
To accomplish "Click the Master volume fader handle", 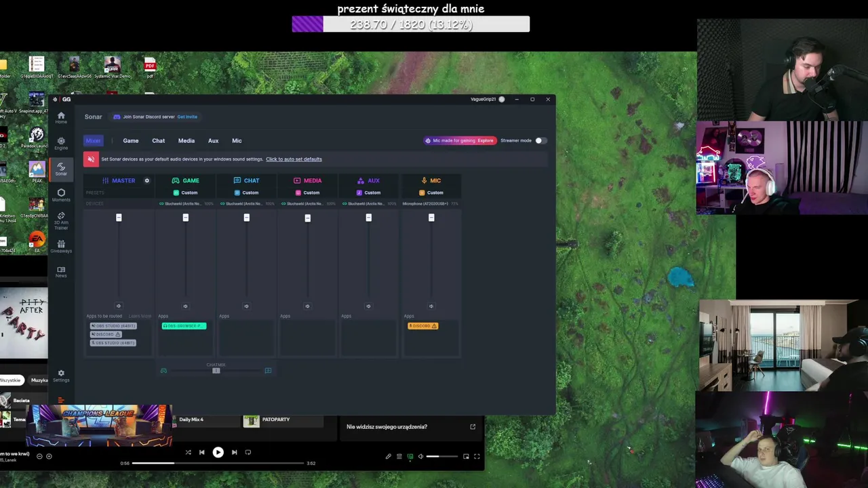I will pos(119,218).
